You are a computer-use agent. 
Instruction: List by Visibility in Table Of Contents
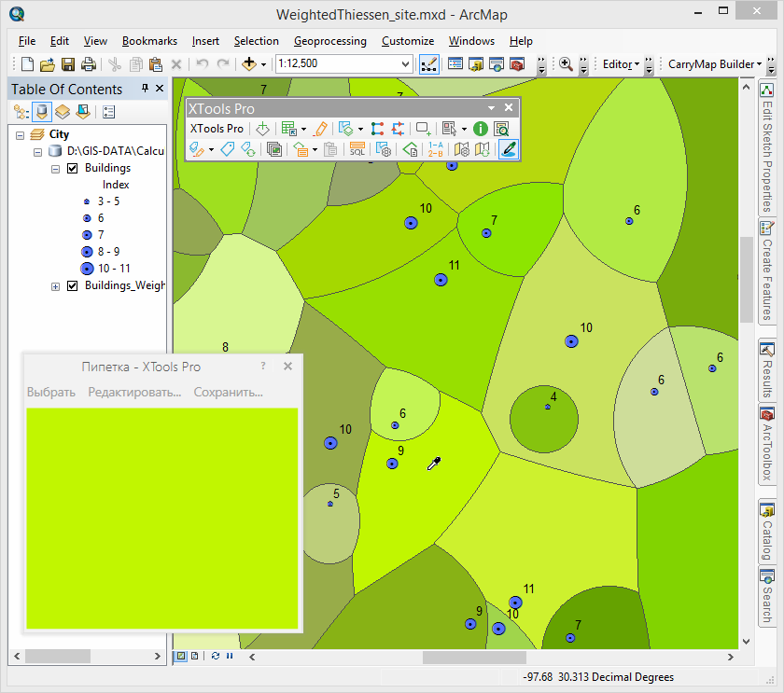click(x=63, y=112)
